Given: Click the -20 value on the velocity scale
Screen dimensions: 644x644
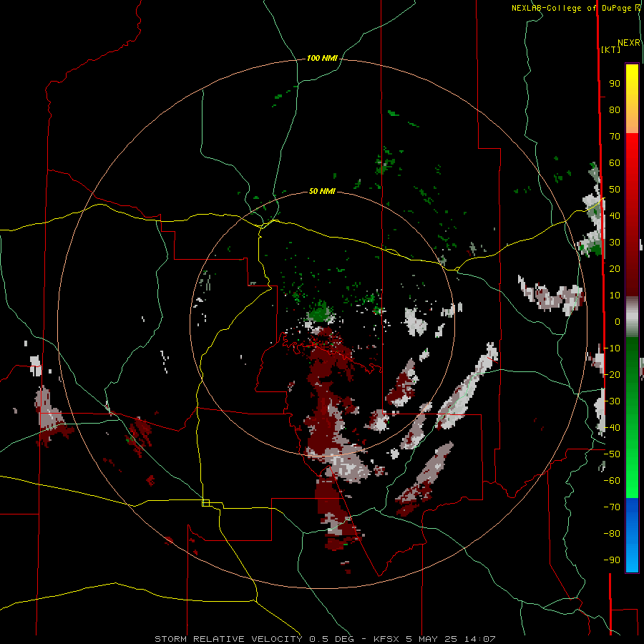Looking at the screenshot, I should click(x=612, y=374).
